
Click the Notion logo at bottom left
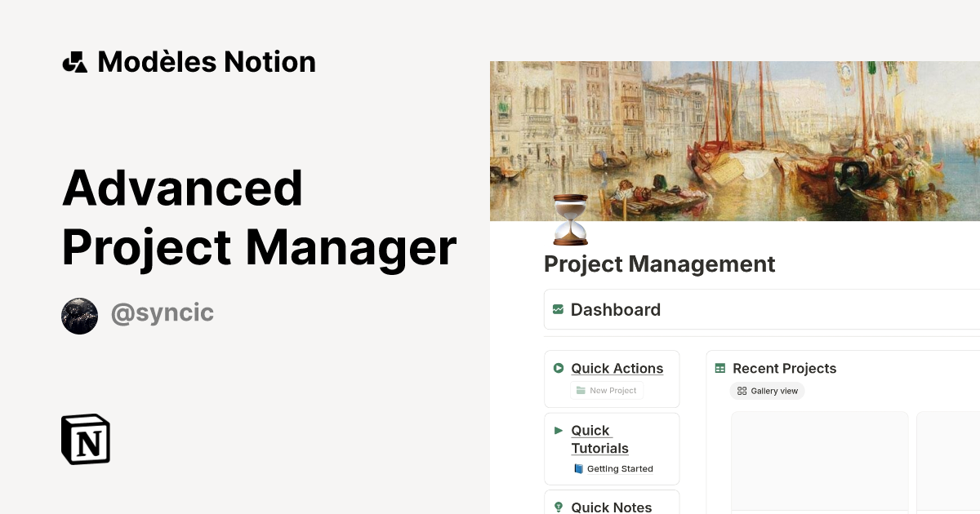85,439
